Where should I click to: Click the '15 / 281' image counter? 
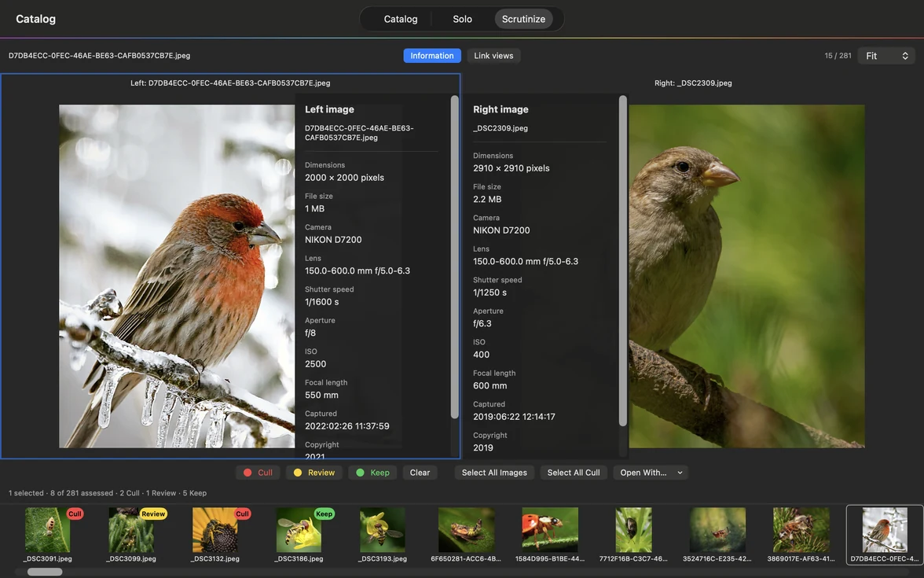[838, 55]
